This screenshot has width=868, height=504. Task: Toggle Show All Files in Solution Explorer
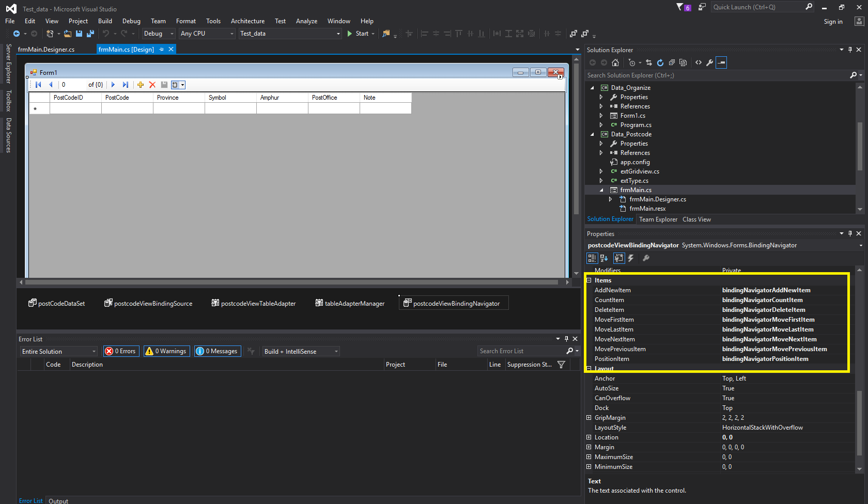coord(683,62)
